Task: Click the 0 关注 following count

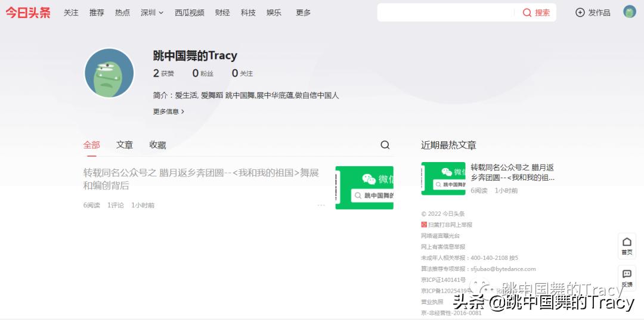Action: pyautogui.click(x=242, y=73)
